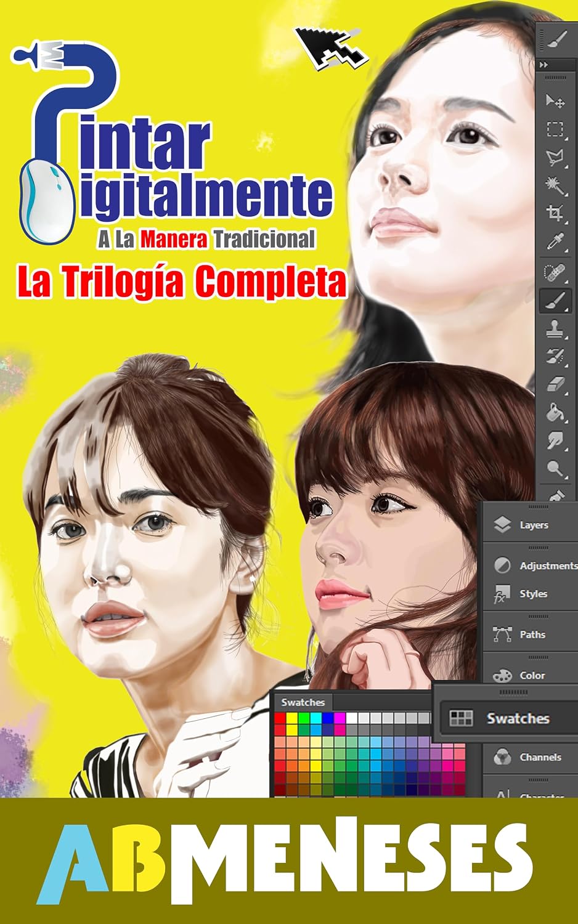578x924 pixels.
Task: Select the Paint Bucket tool
Action: 555,412
